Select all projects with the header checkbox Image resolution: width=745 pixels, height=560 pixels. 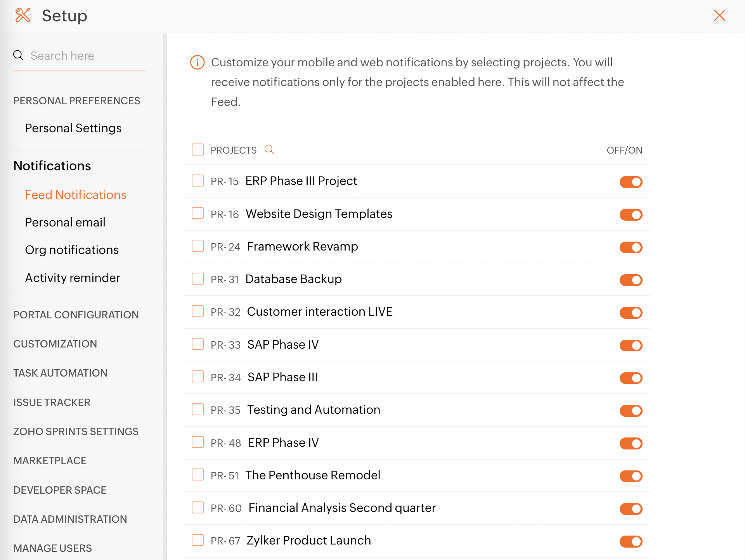tap(198, 150)
